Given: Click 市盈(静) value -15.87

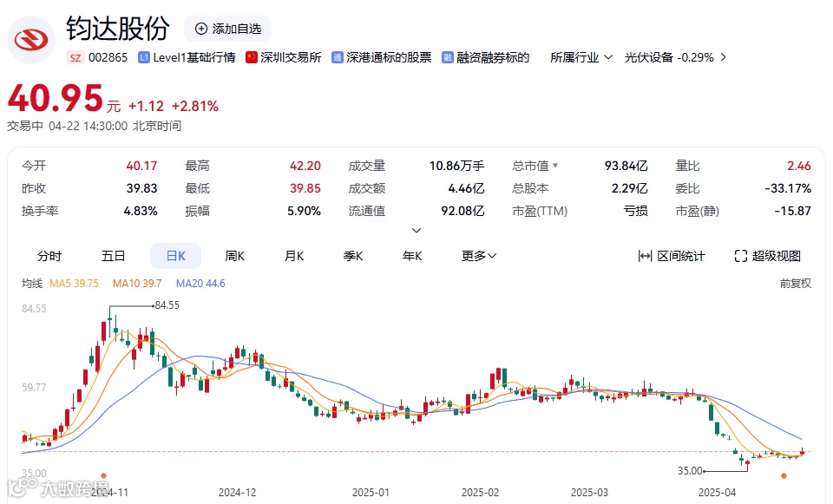Looking at the screenshot, I should 792,212.
